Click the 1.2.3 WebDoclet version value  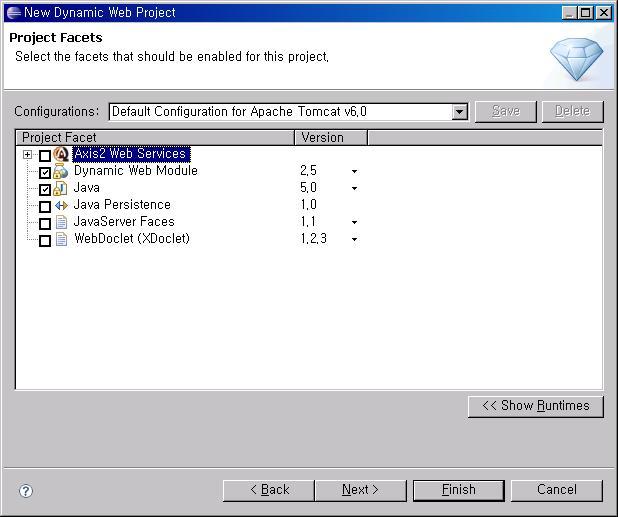click(314, 239)
